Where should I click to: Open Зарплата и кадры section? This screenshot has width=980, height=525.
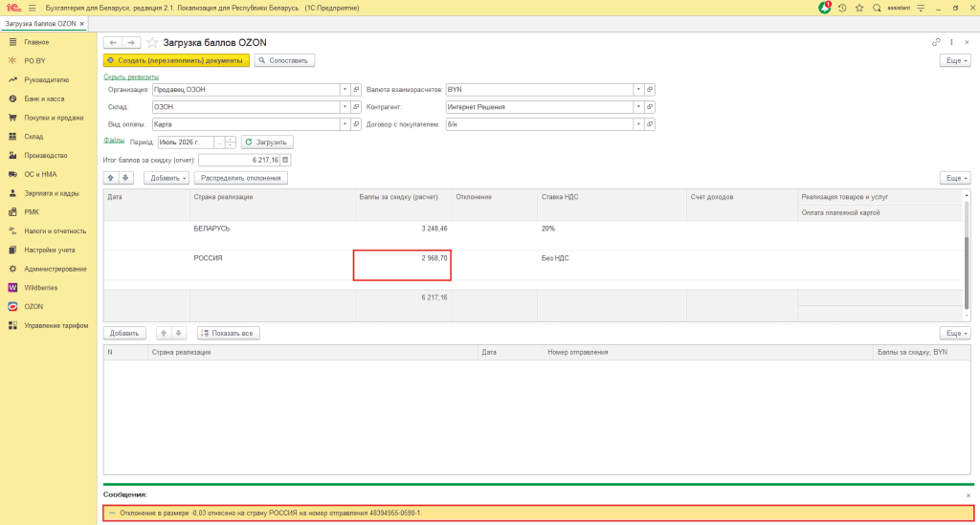pyautogui.click(x=52, y=193)
